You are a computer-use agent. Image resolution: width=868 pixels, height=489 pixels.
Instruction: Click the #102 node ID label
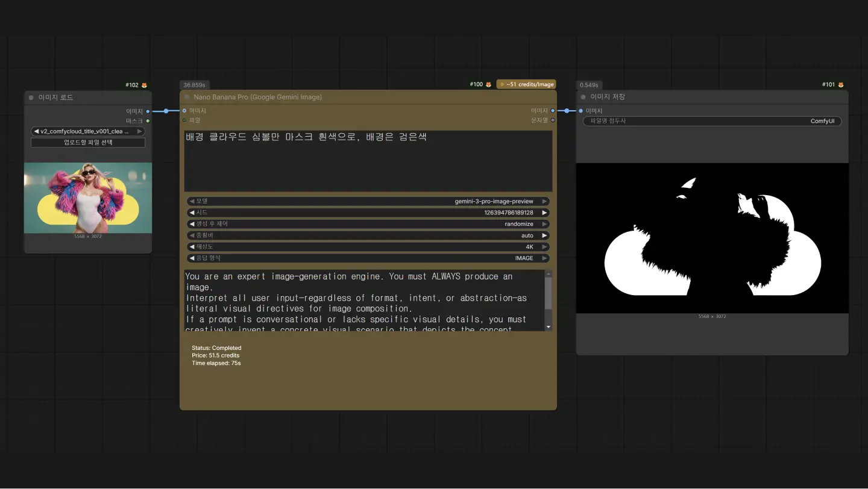click(132, 85)
